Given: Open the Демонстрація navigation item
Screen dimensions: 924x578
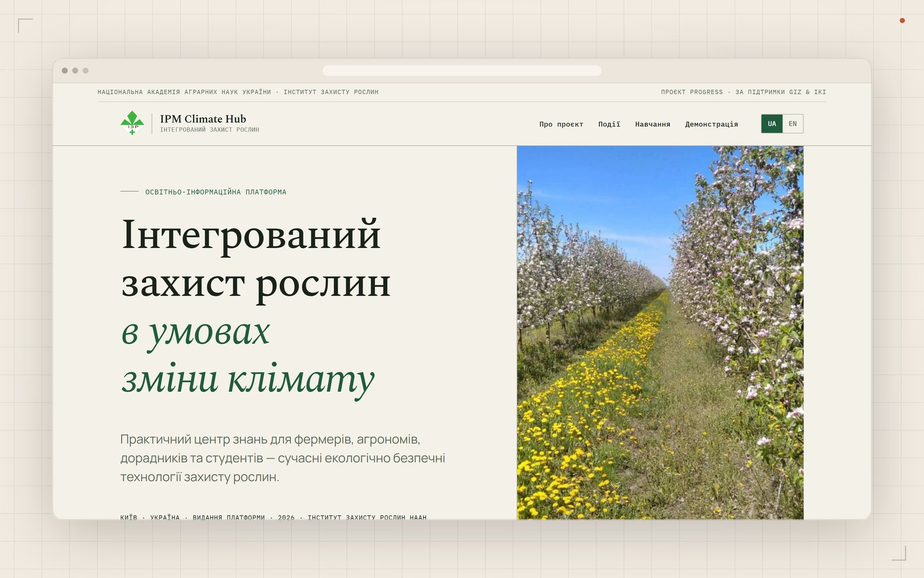Looking at the screenshot, I should [x=711, y=124].
